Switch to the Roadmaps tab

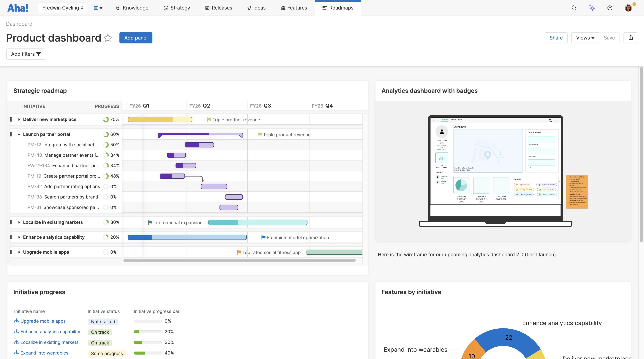(338, 8)
